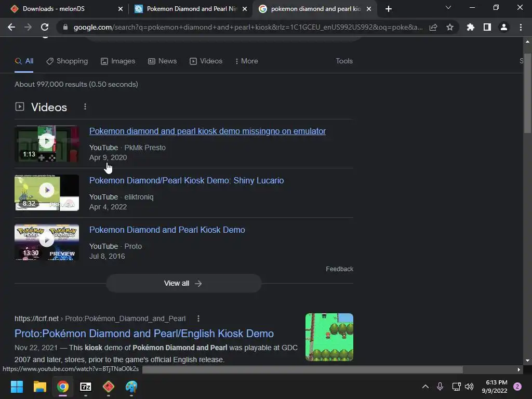Image resolution: width=532 pixels, height=399 pixels.
Task: Switch to Pokemon Diamond and Pearl Nintendo tab
Action: point(192,9)
